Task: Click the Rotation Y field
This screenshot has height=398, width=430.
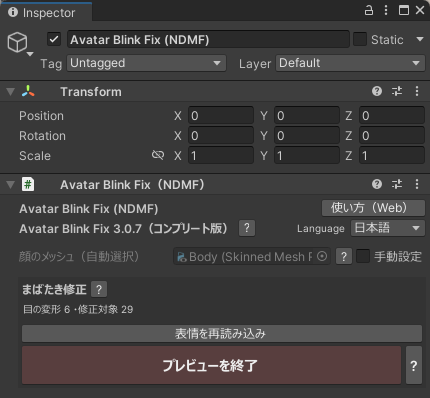Action: [x=307, y=136]
